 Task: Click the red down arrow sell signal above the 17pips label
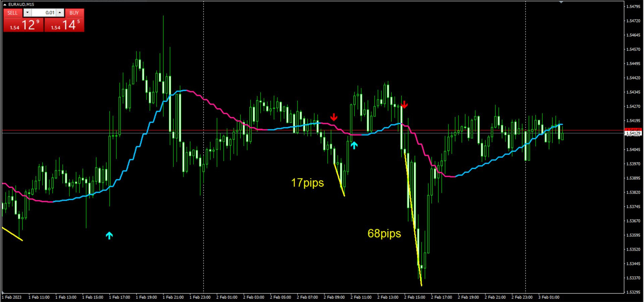[334, 117]
